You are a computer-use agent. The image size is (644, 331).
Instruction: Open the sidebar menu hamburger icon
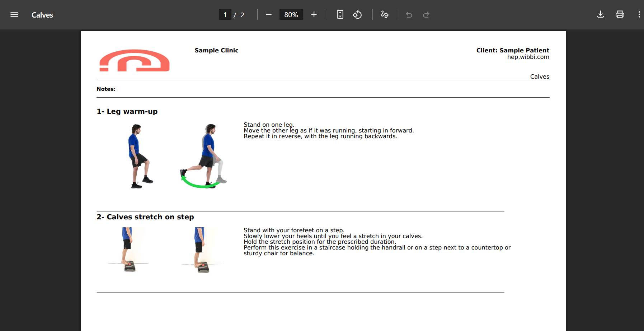coord(14,15)
